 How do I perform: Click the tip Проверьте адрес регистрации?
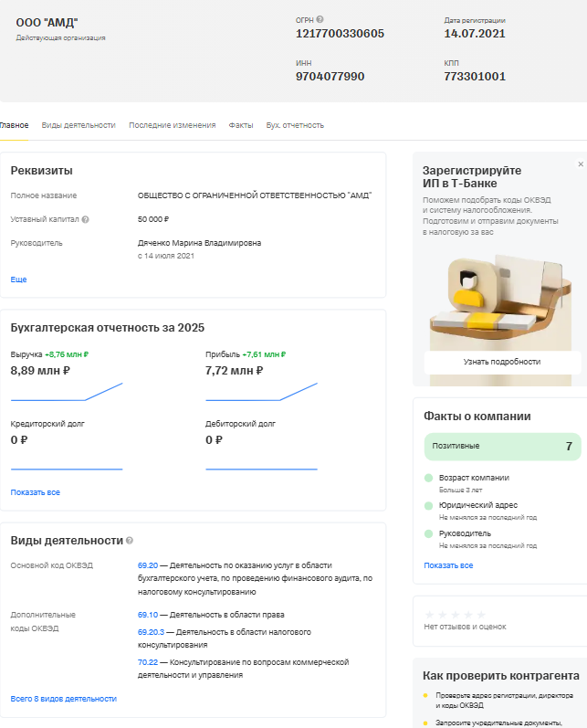[x=505, y=701]
